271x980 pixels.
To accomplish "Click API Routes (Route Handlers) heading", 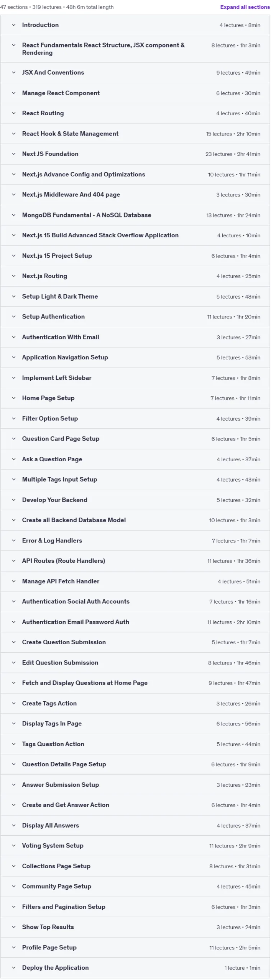I will pos(64,561).
